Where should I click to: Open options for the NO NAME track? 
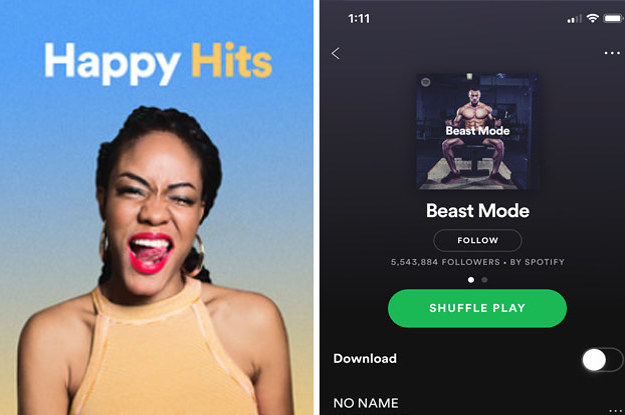[x=616, y=410]
